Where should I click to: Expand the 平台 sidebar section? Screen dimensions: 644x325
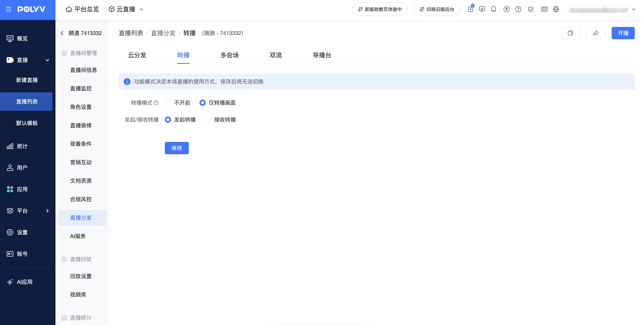[x=47, y=211]
